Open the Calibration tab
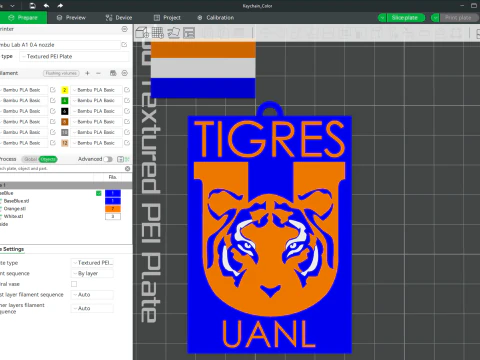Image resolution: width=480 pixels, height=360 pixels. click(x=216, y=18)
